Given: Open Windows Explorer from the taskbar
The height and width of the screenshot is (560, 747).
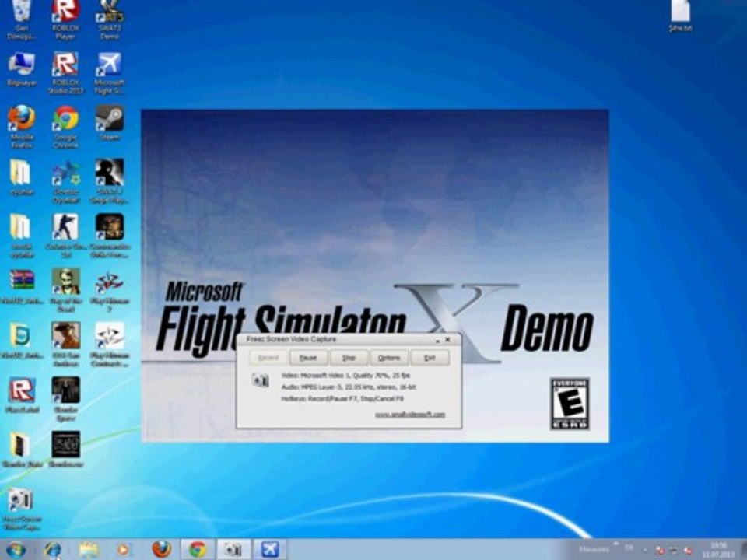Looking at the screenshot, I should tap(89, 550).
